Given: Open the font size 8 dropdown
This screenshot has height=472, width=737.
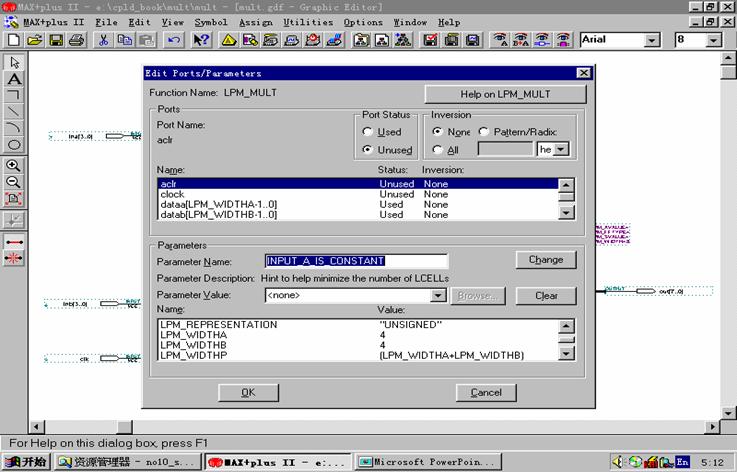Looking at the screenshot, I should click(x=713, y=40).
